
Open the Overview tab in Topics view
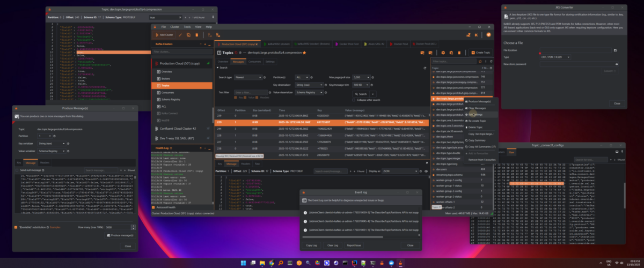[x=223, y=62]
